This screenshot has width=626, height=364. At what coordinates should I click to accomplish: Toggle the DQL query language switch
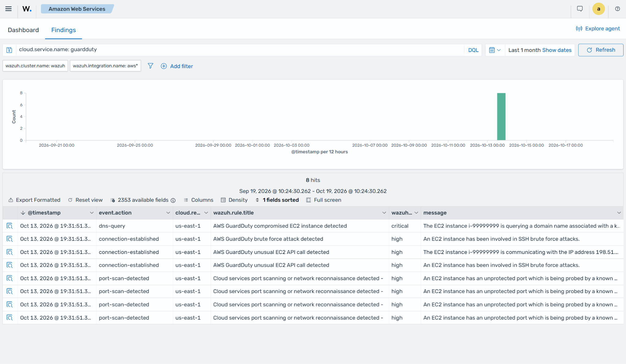[473, 50]
